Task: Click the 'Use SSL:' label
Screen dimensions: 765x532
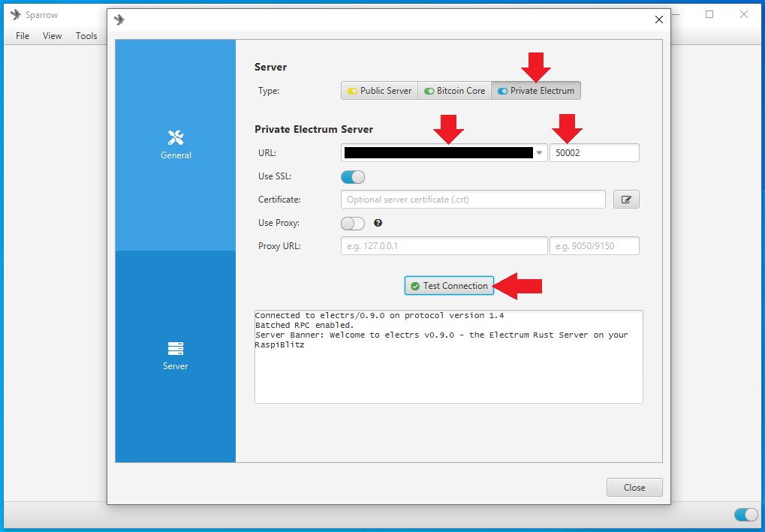Action: [275, 176]
